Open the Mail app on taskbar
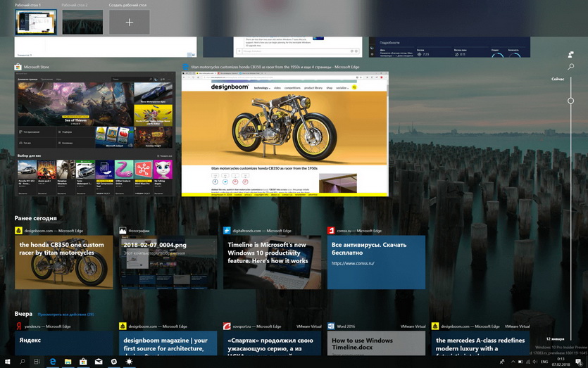The image size is (588, 368). click(x=99, y=362)
